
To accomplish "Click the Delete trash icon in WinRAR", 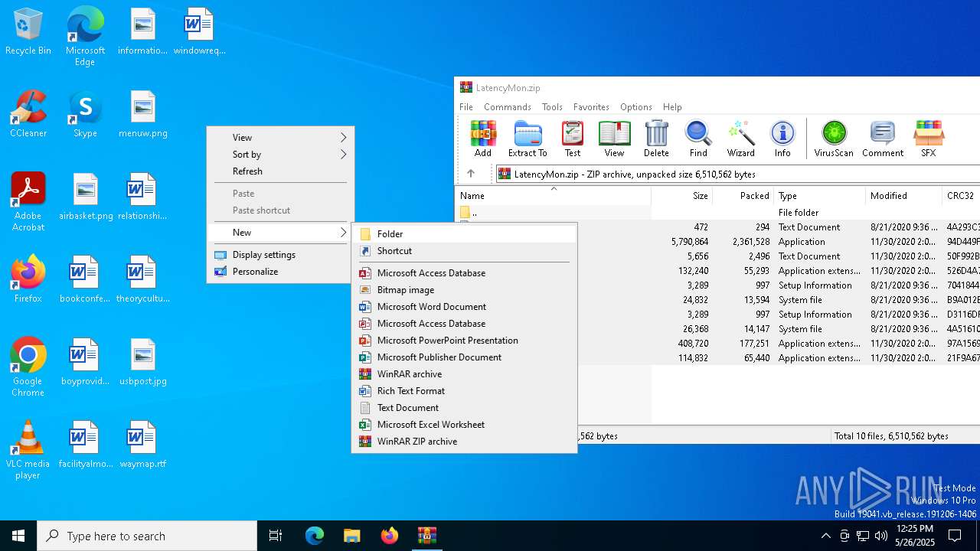I will (x=656, y=139).
